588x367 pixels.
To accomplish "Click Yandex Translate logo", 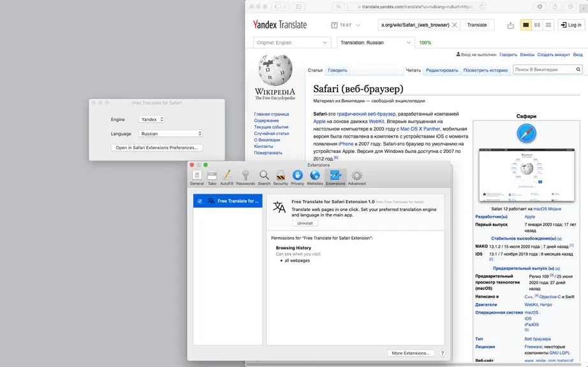I will tap(280, 25).
